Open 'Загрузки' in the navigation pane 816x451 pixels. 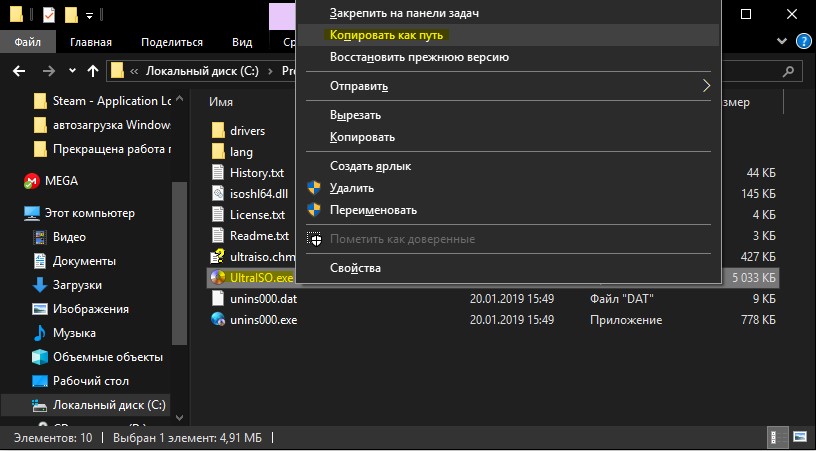click(x=77, y=285)
